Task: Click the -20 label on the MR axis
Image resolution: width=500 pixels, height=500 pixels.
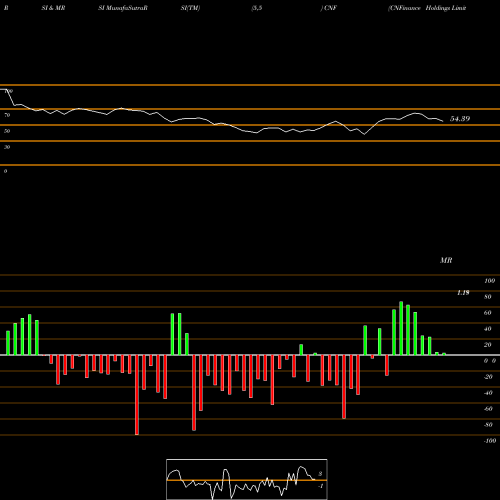Action: [x=488, y=377]
